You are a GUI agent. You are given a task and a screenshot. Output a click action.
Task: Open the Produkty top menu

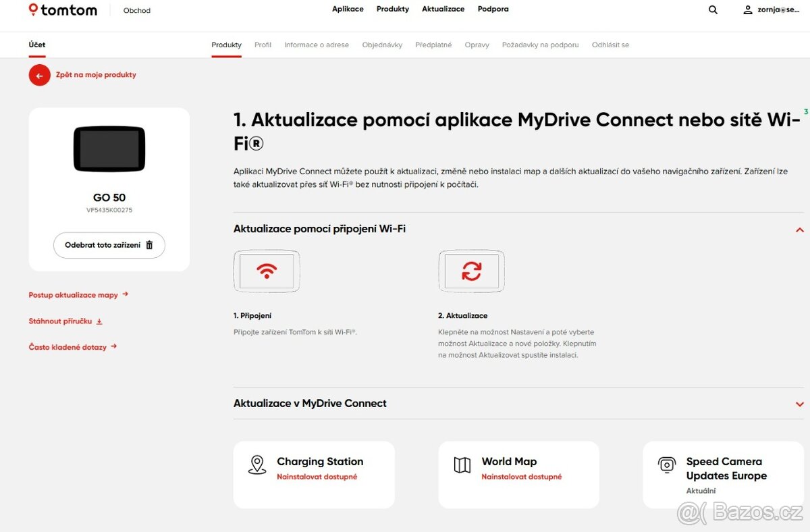393,9
